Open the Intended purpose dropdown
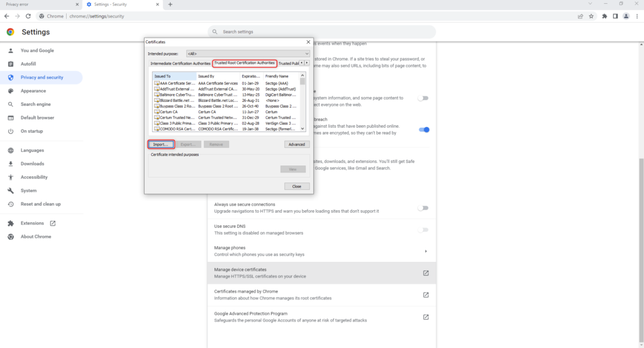The image size is (644, 348). coord(248,53)
